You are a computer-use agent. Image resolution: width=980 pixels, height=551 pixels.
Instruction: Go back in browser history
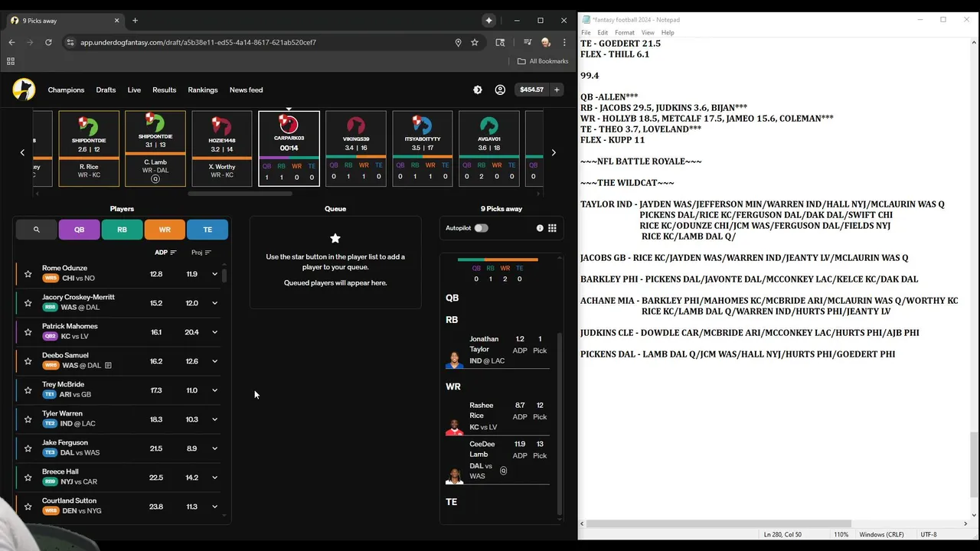click(11, 42)
